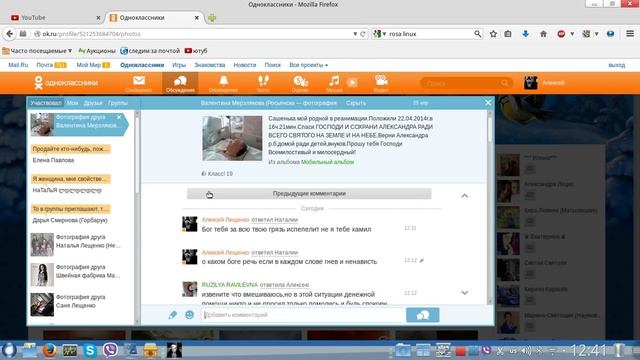Open the Мобильный альбом link
This screenshot has width=640, height=360.
click(x=327, y=162)
